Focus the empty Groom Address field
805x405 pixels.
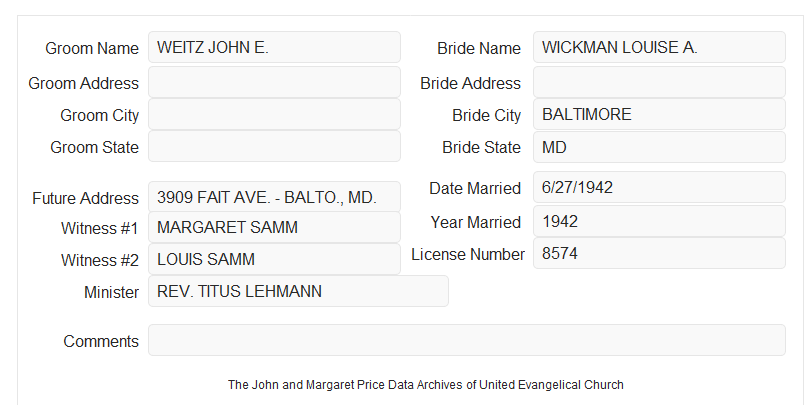(274, 82)
